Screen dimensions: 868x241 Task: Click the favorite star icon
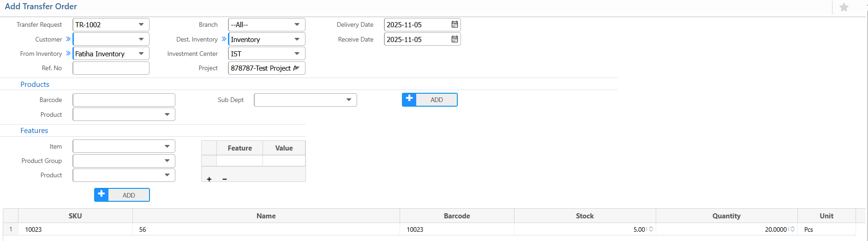(844, 7)
